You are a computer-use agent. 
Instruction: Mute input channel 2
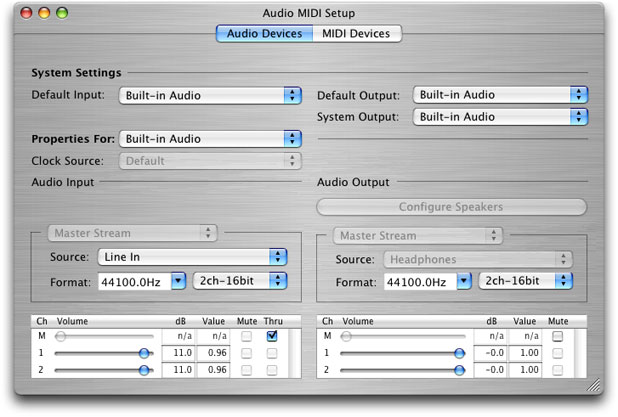[x=246, y=370]
